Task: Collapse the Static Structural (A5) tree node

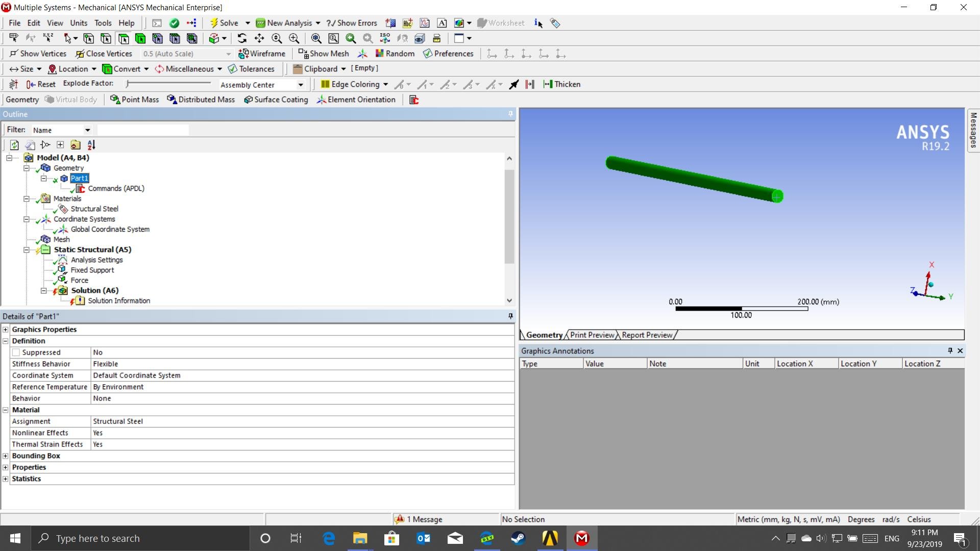Action: [27, 249]
